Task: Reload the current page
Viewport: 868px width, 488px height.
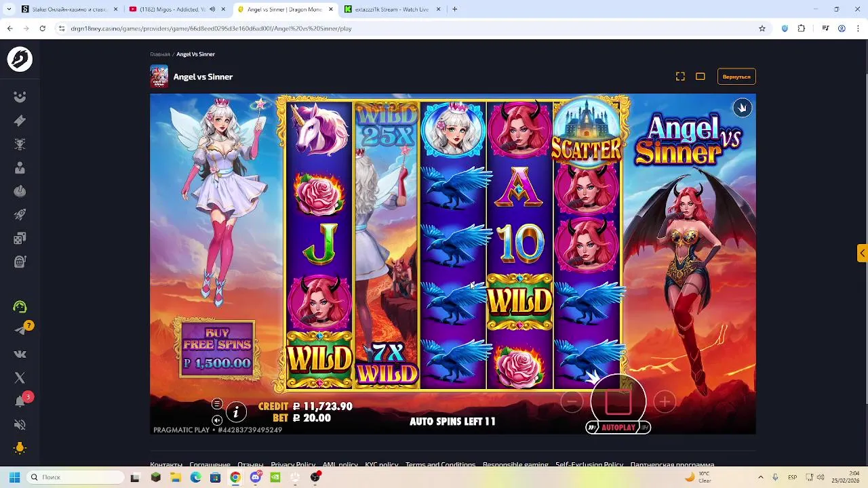Action: point(42,28)
